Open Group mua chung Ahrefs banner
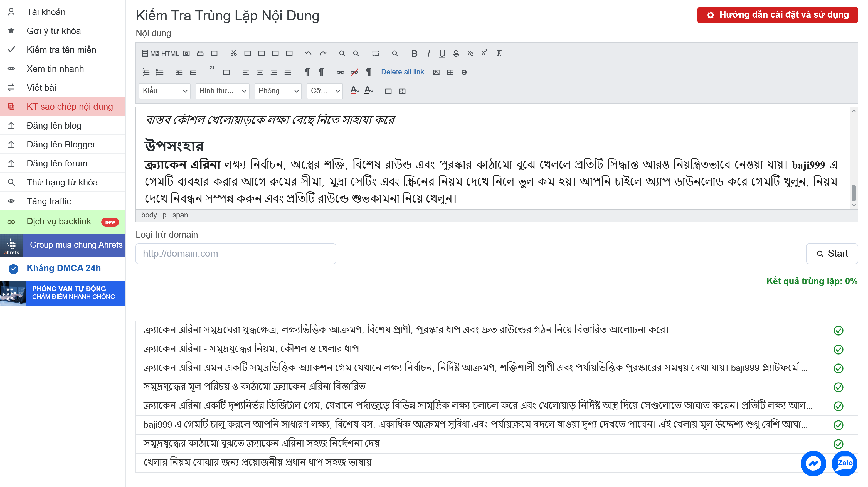868x487 pixels. tap(63, 245)
